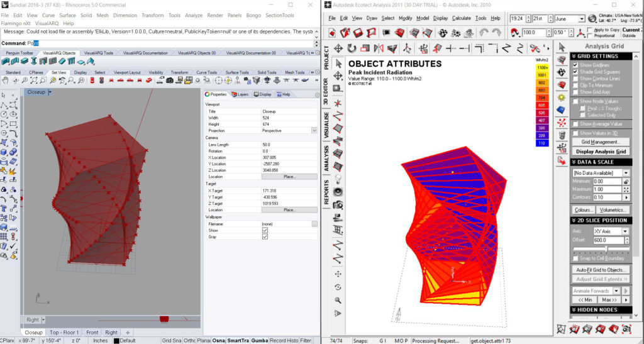Image resolution: width=644 pixels, height=344 pixels.
Task: Enable Show Grid Axis checkbox
Action: pyautogui.click(x=575, y=92)
